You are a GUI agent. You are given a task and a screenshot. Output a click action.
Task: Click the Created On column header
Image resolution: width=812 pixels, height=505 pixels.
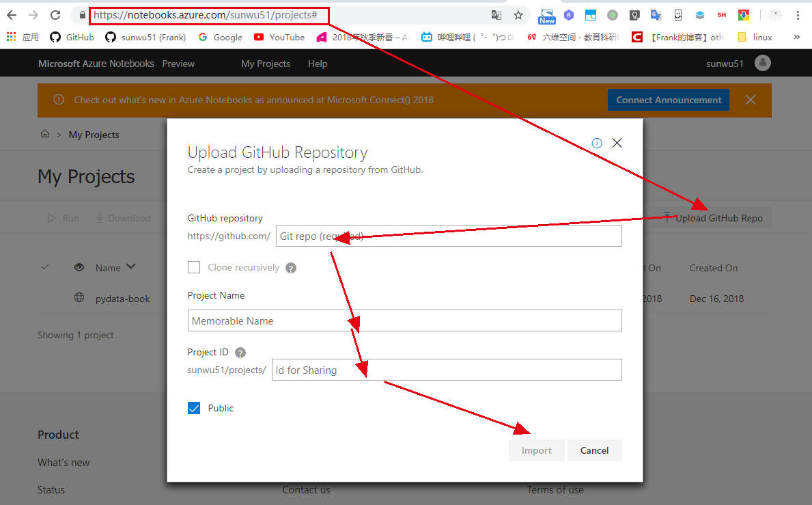pyautogui.click(x=713, y=268)
